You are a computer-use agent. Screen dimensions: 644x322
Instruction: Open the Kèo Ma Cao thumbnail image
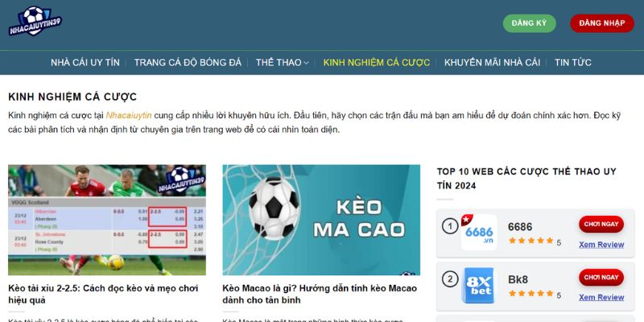321,220
